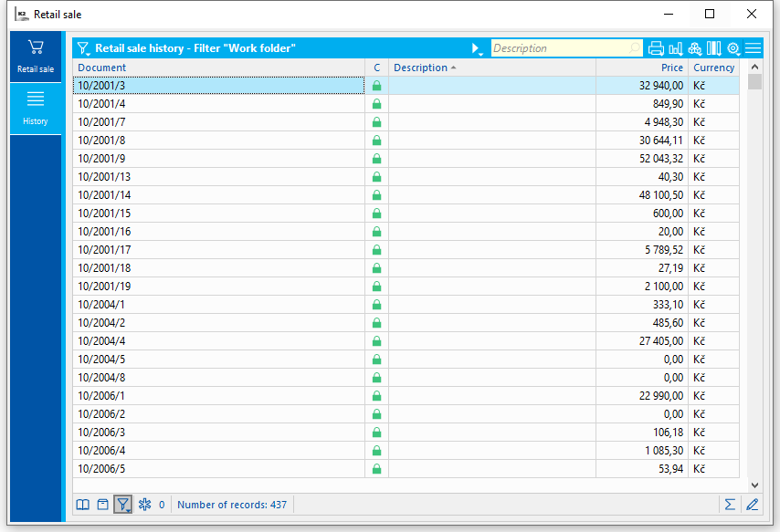
Task: Click the container icon in status bar
Action: pos(102,505)
